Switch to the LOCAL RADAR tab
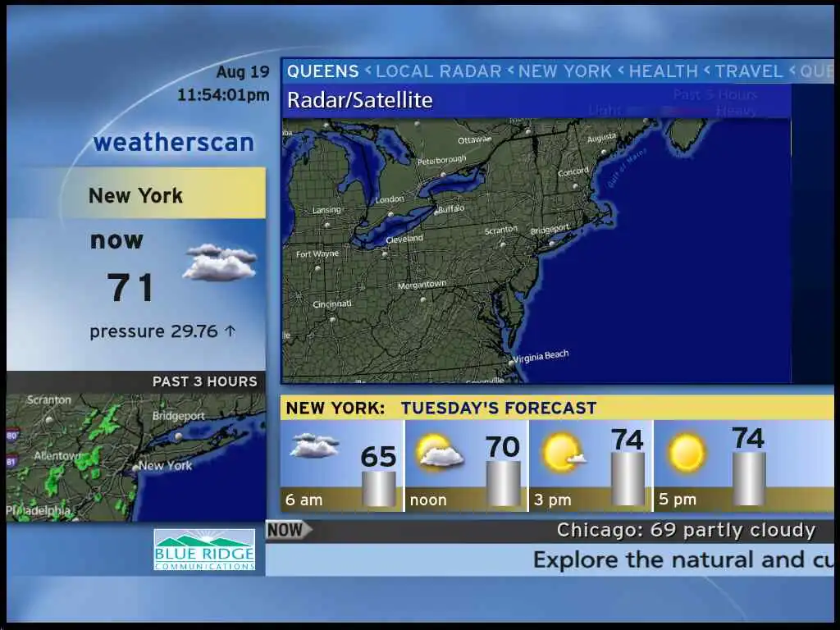Screen dimensions: 840x630 coord(438,71)
